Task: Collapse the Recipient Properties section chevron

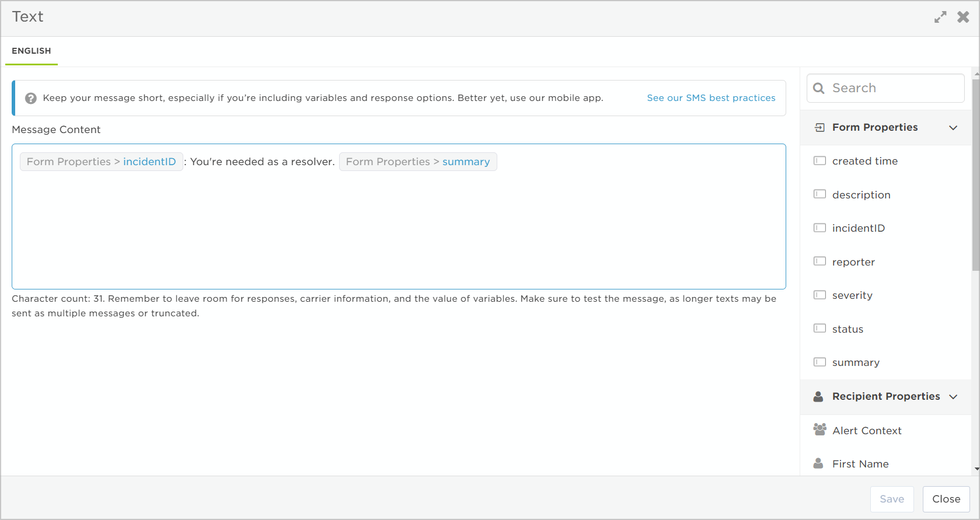Action: 953,397
